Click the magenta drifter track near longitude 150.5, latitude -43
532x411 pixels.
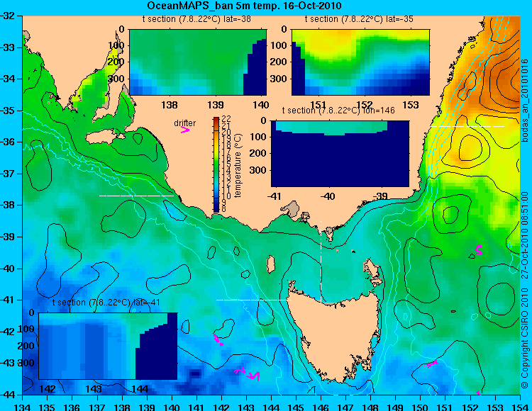431,364
